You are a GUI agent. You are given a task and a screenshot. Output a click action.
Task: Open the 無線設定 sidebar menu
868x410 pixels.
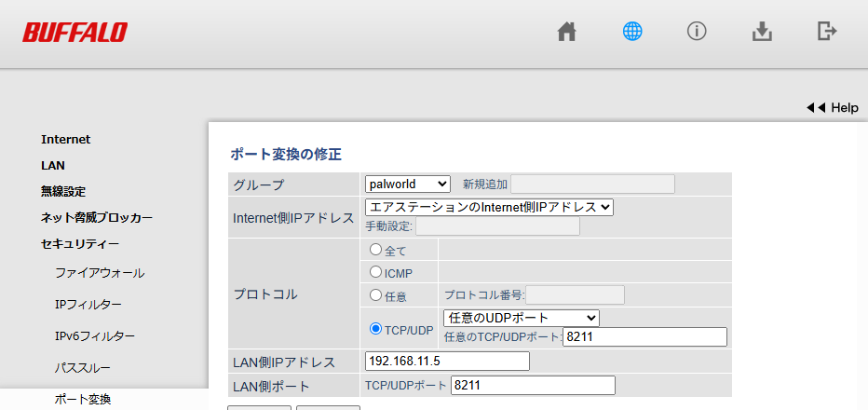[x=63, y=192]
